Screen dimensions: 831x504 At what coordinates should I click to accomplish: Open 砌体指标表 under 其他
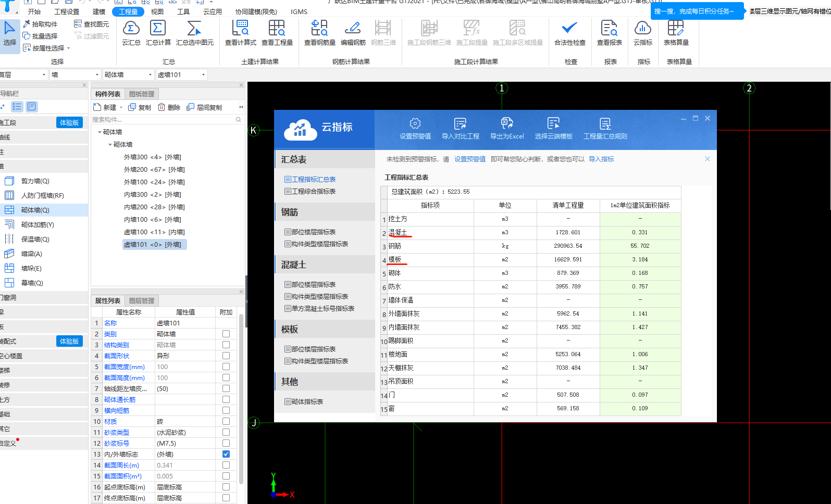click(x=304, y=402)
